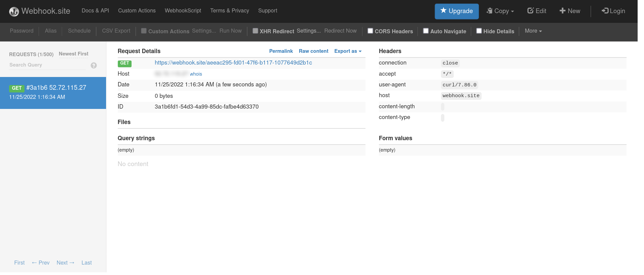The width and height of the screenshot is (644, 275).
Task: Create a new URL with New
Action: coord(570,11)
